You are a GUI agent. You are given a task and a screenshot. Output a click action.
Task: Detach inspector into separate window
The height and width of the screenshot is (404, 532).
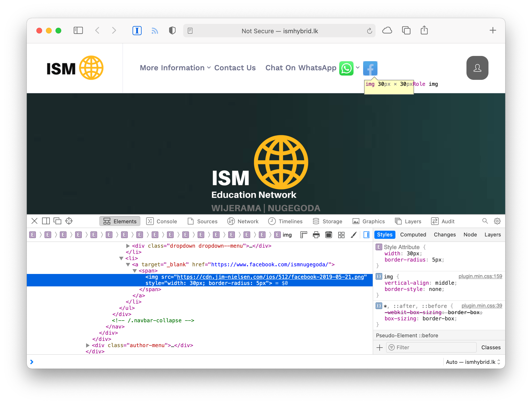point(57,221)
